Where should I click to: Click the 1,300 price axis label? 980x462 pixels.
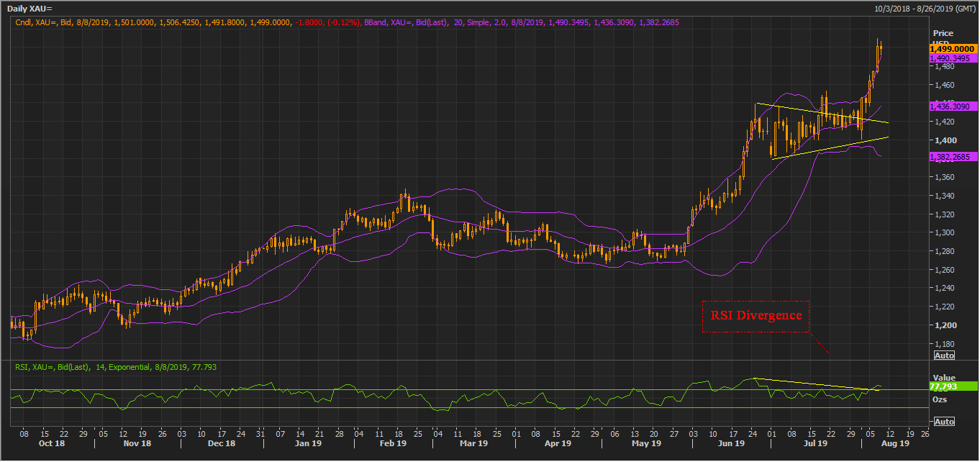point(944,232)
